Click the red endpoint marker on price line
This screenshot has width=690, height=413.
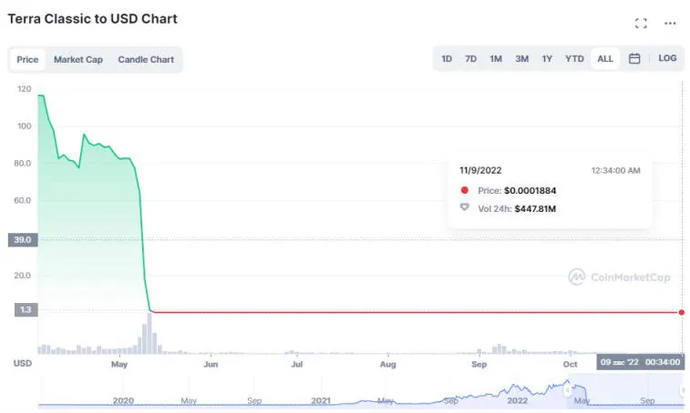(x=682, y=313)
